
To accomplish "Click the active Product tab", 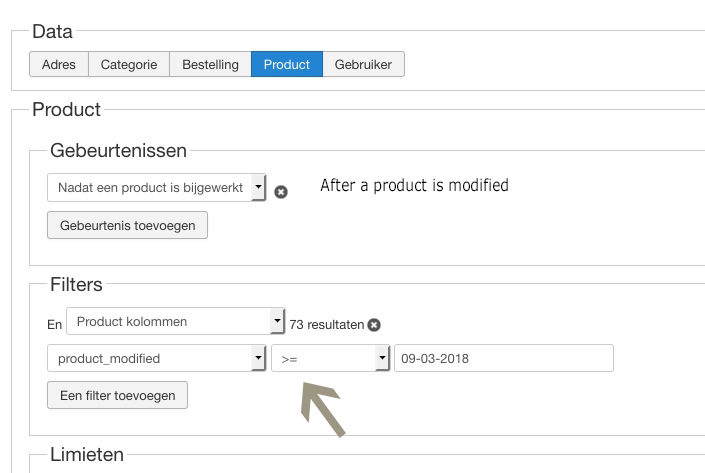I will coord(287,65).
